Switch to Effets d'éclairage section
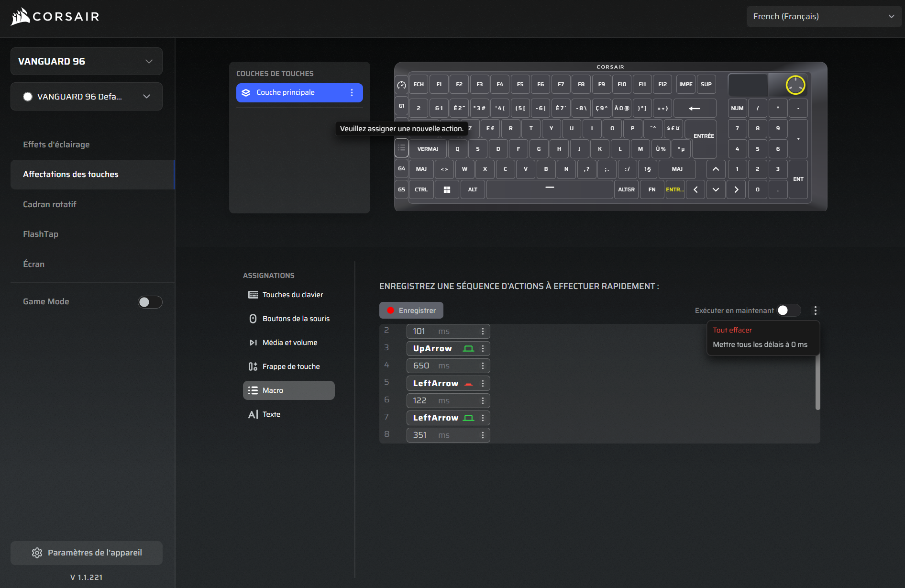 [x=56, y=144]
